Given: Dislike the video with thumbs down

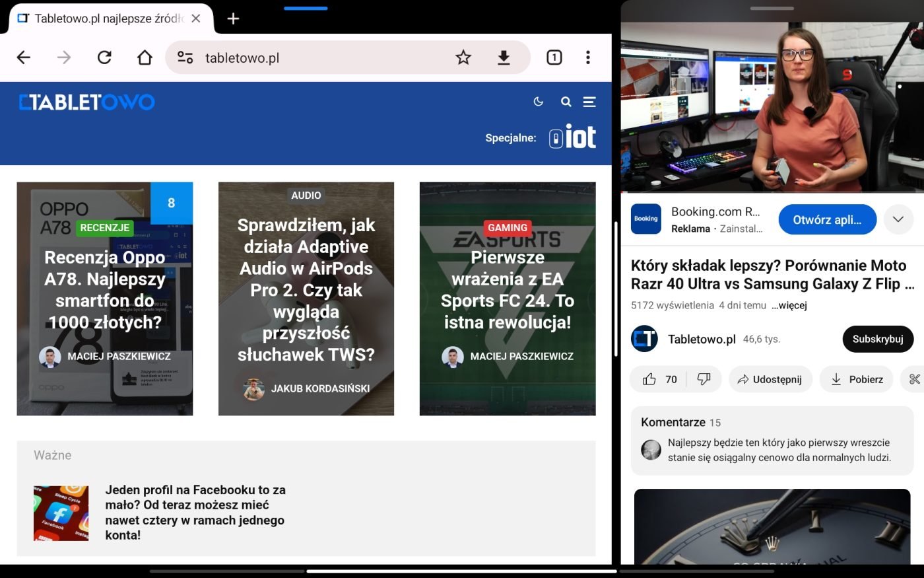Looking at the screenshot, I should pos(704,379).
